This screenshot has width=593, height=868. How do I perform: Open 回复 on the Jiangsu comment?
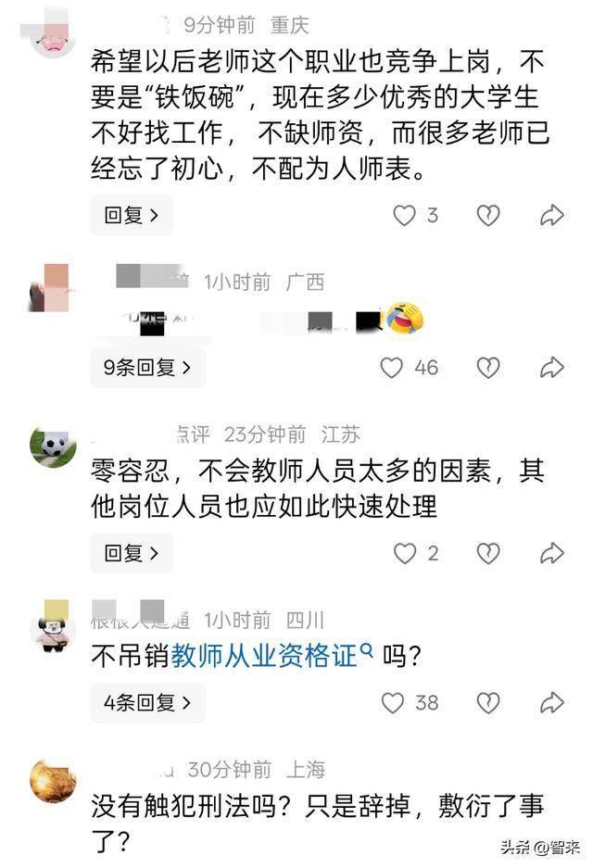(x=132, y=553)
